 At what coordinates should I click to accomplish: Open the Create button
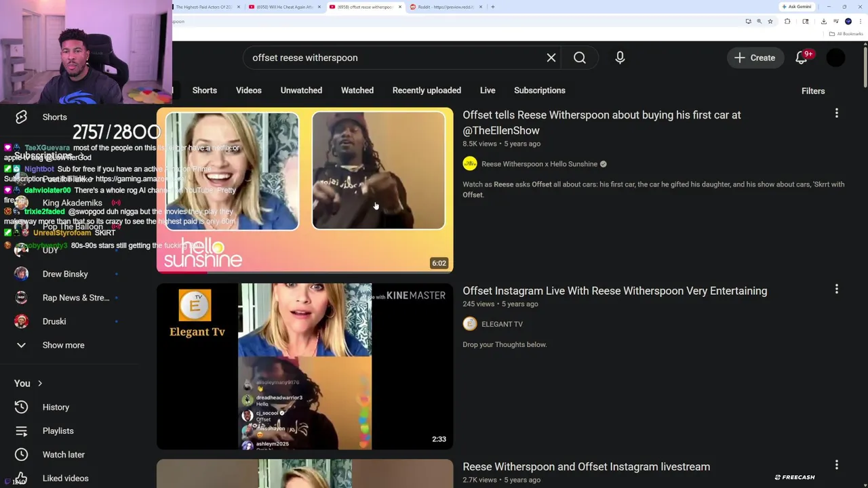pyautogui.click(x=755, y=58)
